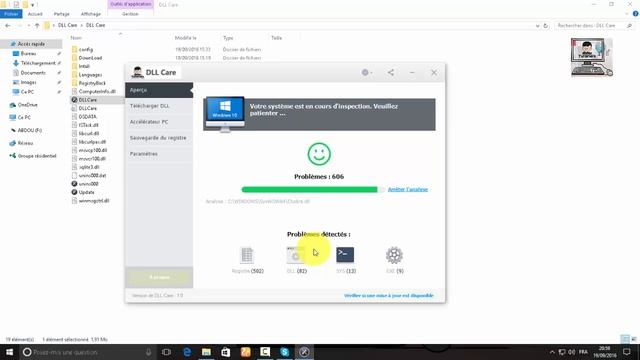Click the green scan progress bar
This screenshot has height=360, width=640.
(x=313, y=189)
